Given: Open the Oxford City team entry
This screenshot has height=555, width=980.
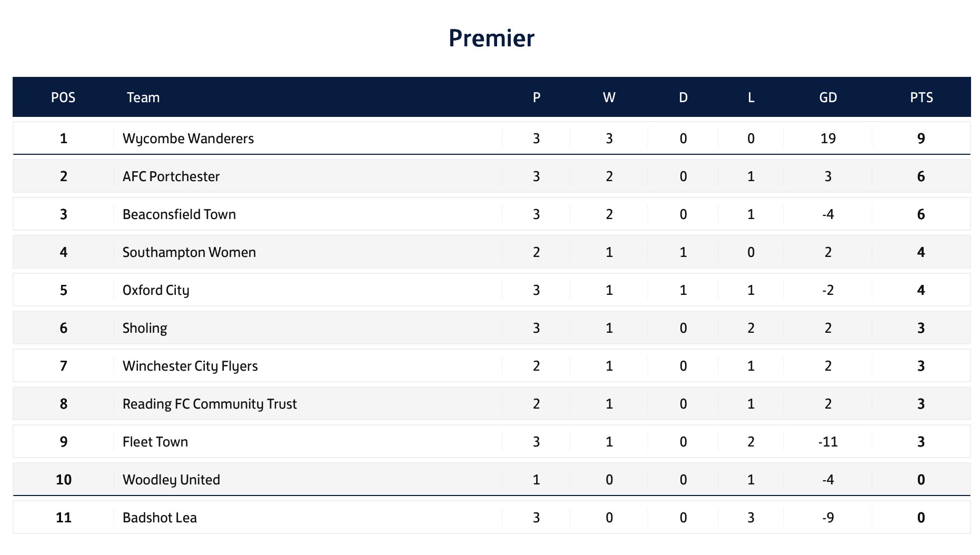Looking at the screenshot, I should pyautogui.click(x=156, y=290).
